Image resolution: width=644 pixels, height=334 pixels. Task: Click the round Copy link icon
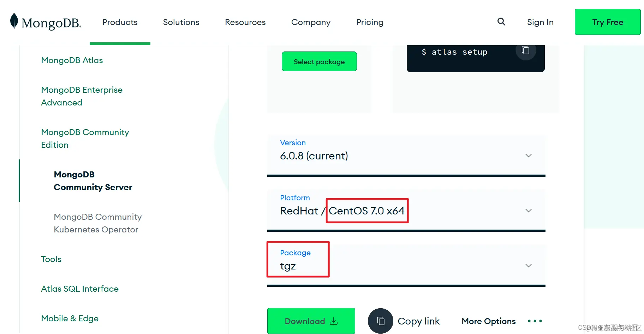(x=381, y=321)
